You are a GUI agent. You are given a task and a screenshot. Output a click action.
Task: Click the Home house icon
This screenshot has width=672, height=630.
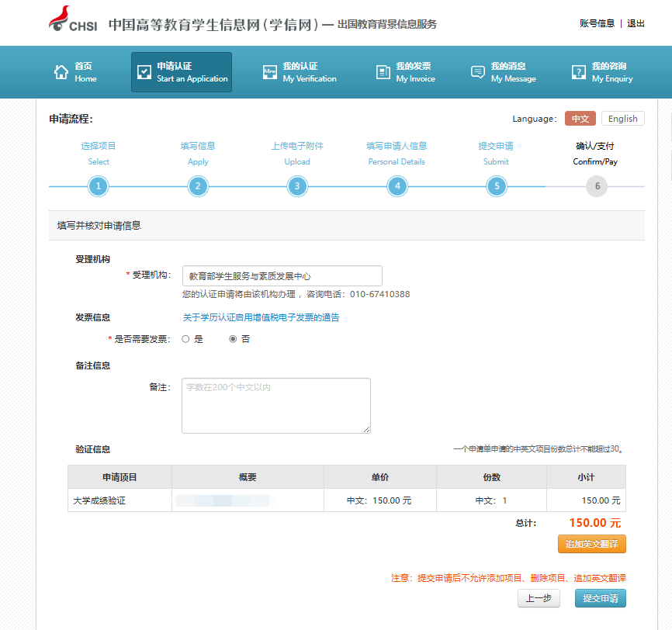coord(61,72)
